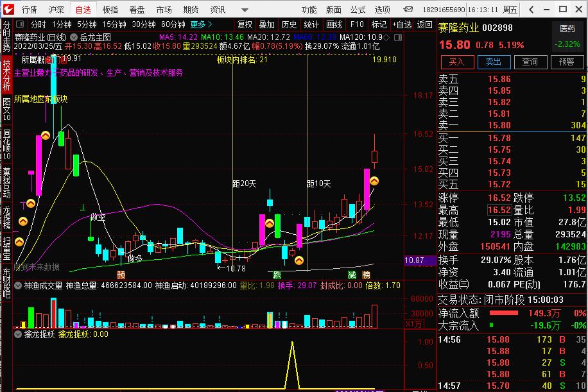Image resolution: width=588 pixels, height=392 pixels.
Task: Click the 叠加 toolbar button
Action: [x=266, y=25]
